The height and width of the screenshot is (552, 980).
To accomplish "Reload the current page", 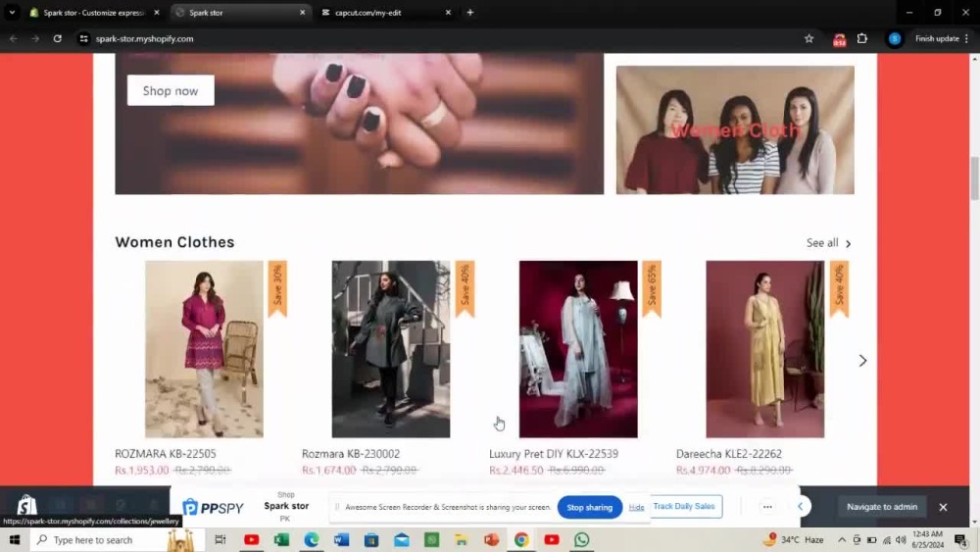I will [x=58, y=39].
